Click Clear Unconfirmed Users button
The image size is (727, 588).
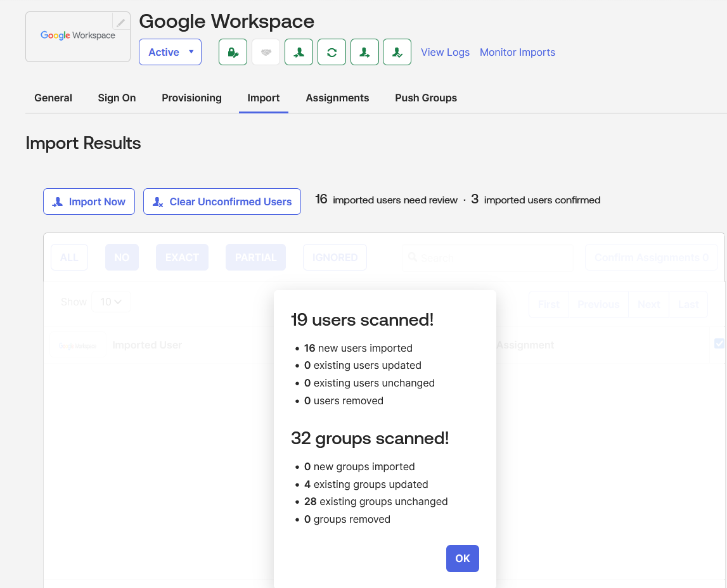222,201
